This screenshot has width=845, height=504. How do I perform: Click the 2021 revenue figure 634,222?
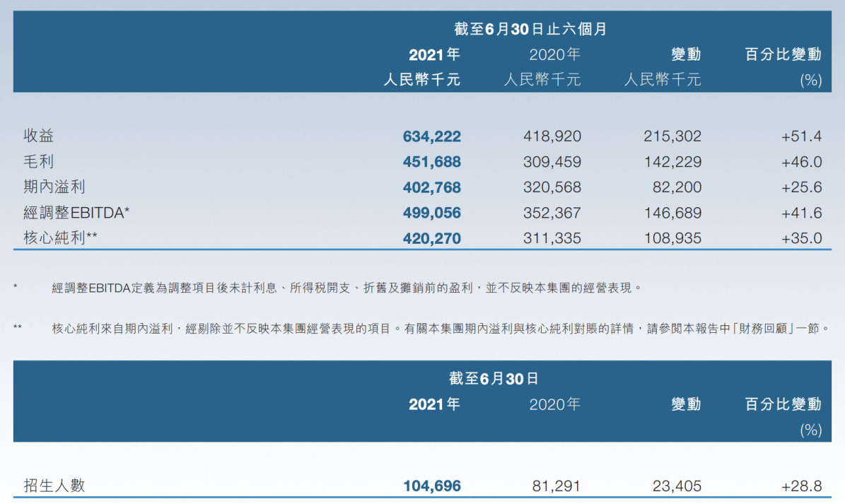click(431, 136)
